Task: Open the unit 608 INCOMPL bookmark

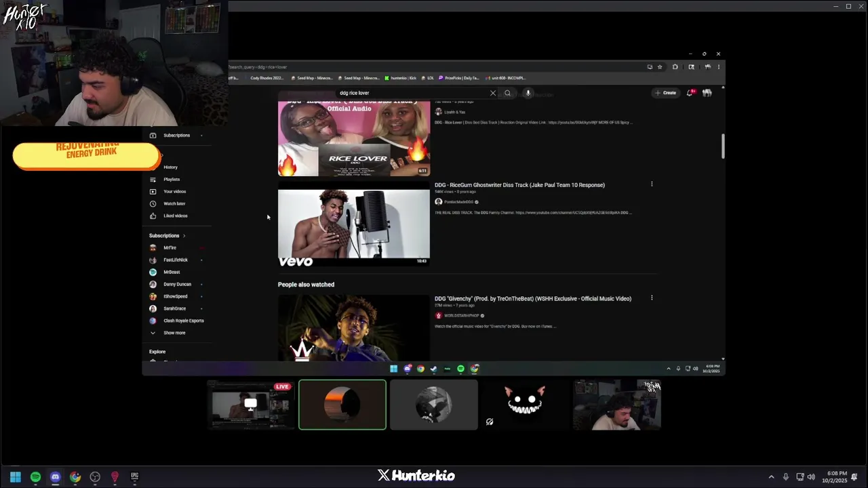Action: click(x=505, y=78)
